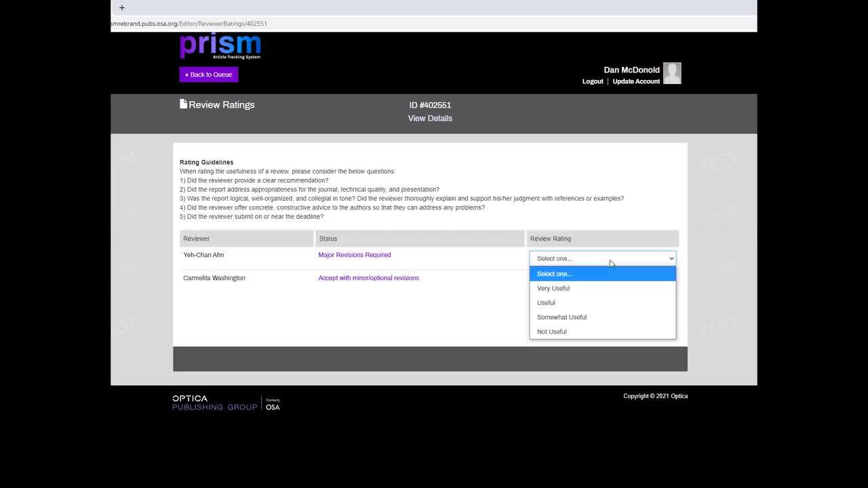Viewport: 868px width, 488px height.
Task: Click the Review Rating column header
Action: coord(603,239)
